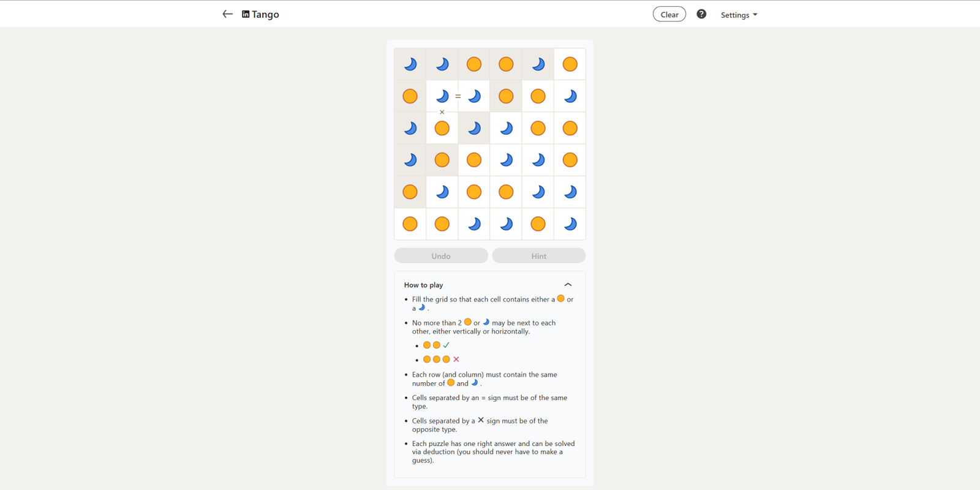Click the How to play heading
The height and width of the screenshot is (490, 980).
coord(423,285)
